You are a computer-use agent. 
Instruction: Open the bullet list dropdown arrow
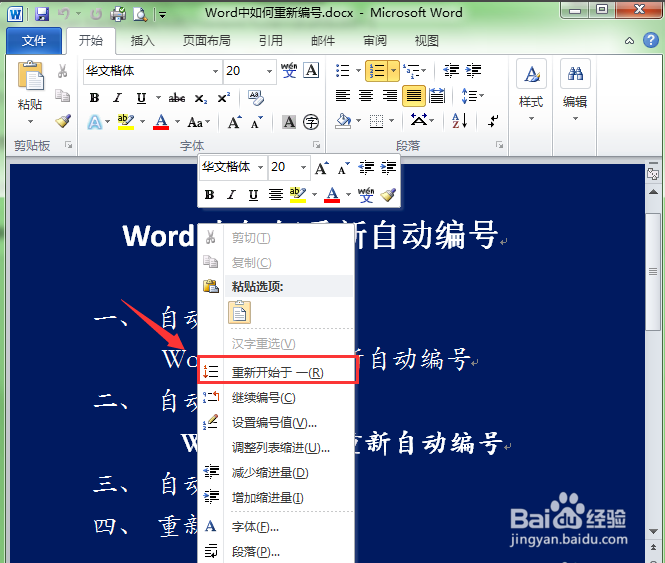[358, 70]
